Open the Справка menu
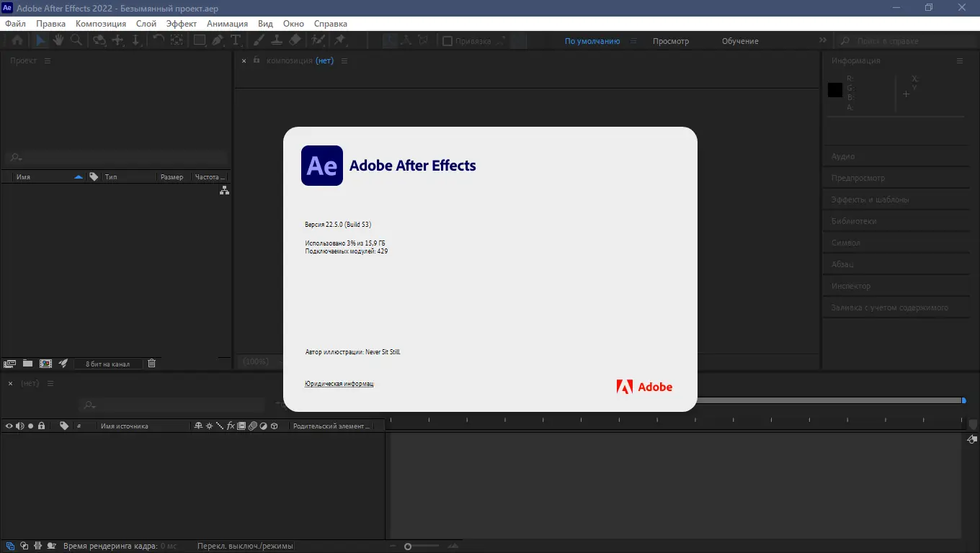 pos(331,23)
